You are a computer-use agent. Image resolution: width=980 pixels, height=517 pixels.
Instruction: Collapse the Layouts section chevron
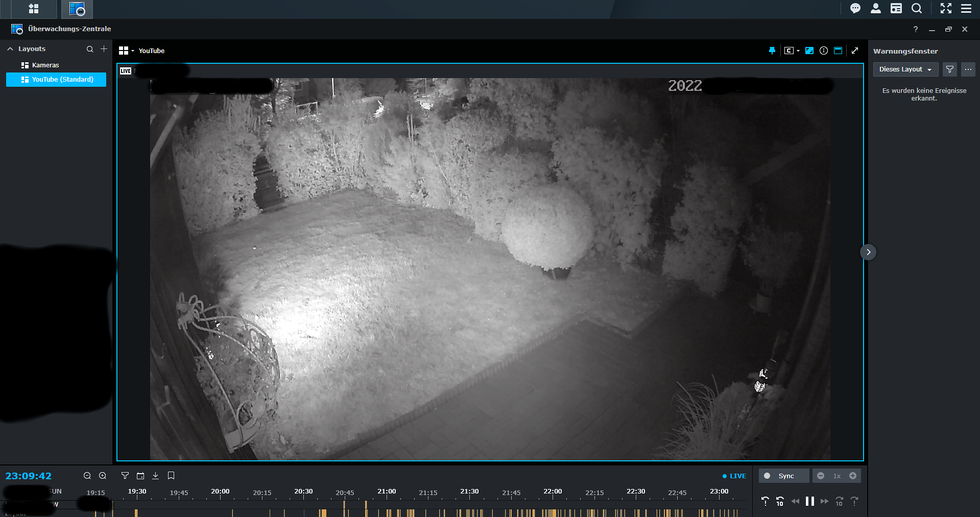coord(10,49)
